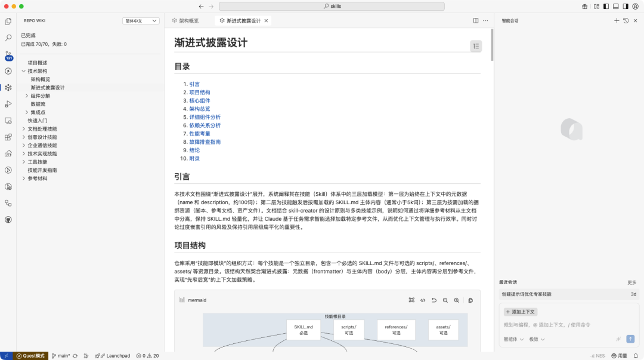Collapse the 技术架构 tree section

tap(24, 71)
